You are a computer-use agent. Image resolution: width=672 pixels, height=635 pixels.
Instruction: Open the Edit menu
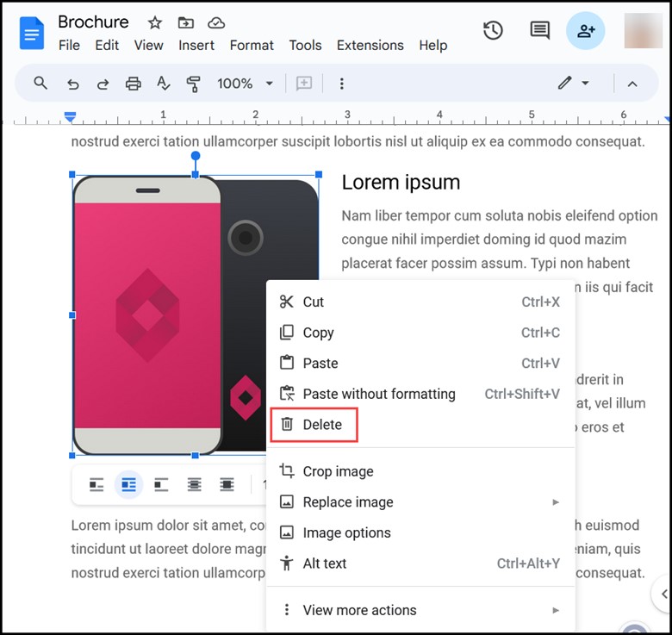[107, 46]
